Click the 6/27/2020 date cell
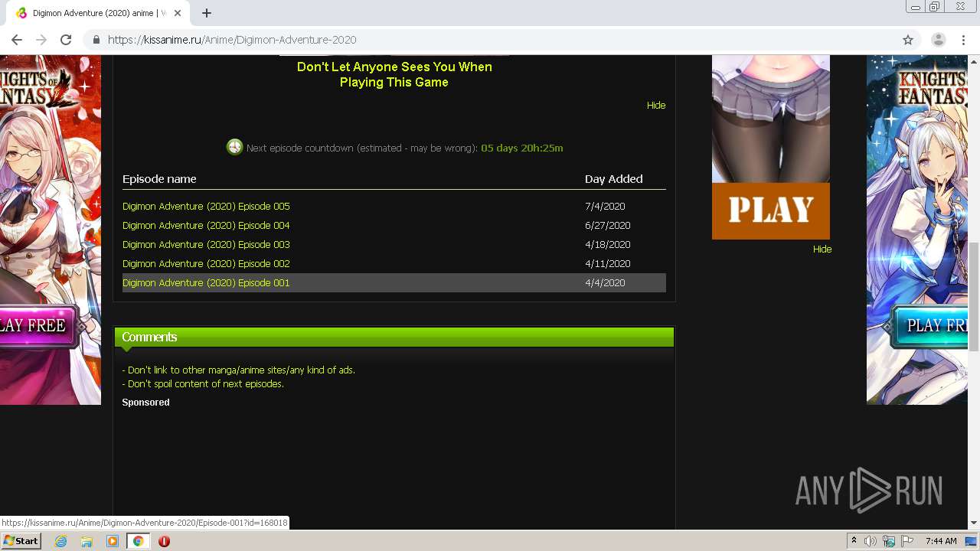980x551 pixels. click(608, 225)
